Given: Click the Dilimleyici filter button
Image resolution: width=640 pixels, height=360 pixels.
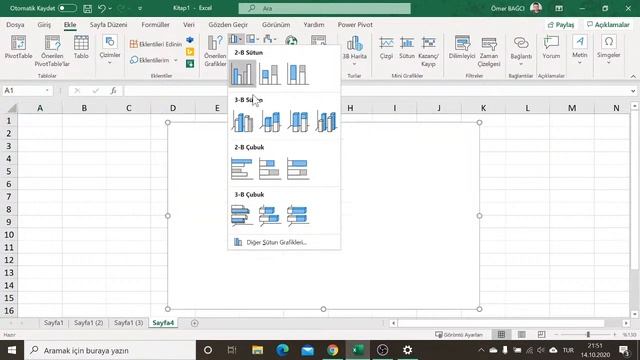Looking at the screenshot, I should point(462,47).
